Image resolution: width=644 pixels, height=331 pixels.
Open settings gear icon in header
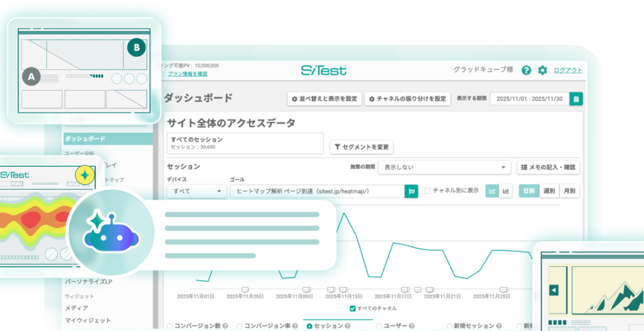[543, 70]
